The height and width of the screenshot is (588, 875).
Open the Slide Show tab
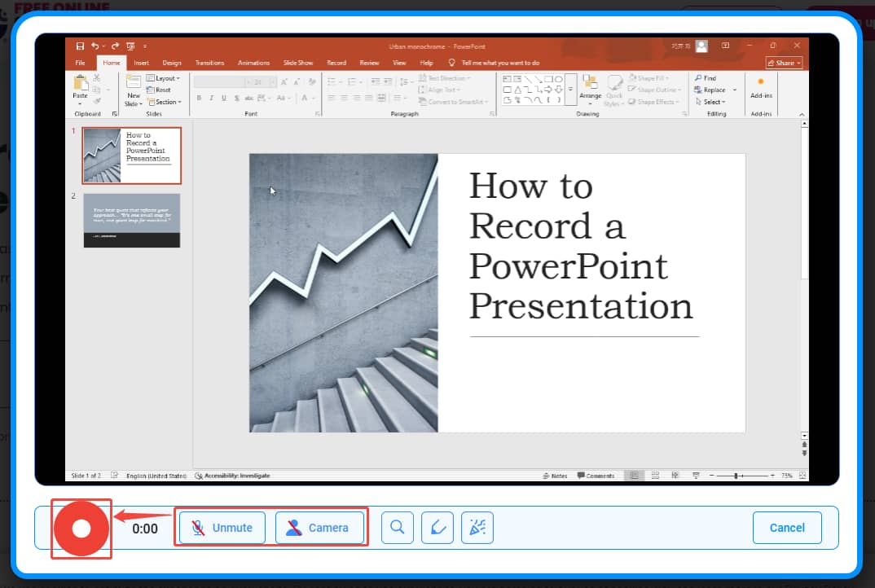click(x=298, y=62)
